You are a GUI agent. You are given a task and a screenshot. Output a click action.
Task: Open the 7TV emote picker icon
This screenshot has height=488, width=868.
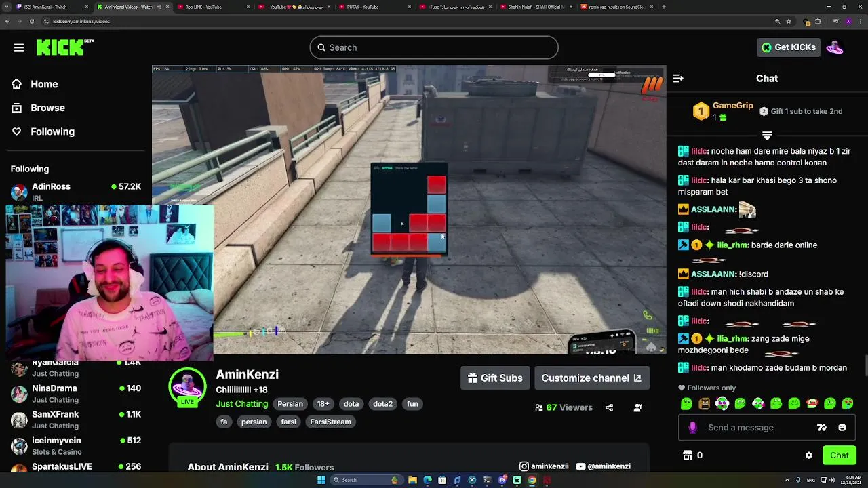[x=822, y=428]
